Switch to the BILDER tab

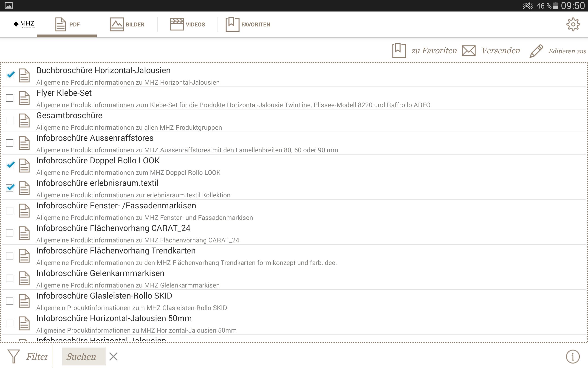point(127,24)
